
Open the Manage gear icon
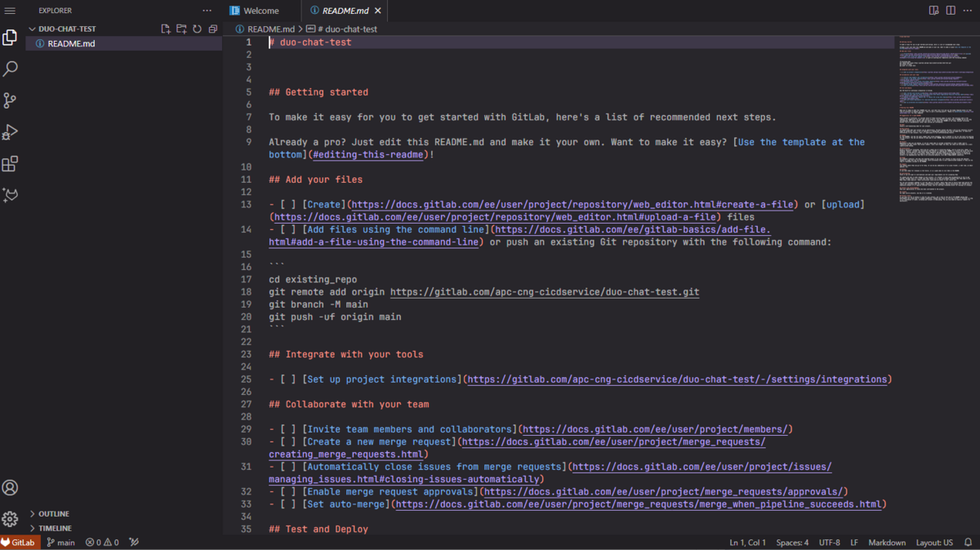(10, 519)
